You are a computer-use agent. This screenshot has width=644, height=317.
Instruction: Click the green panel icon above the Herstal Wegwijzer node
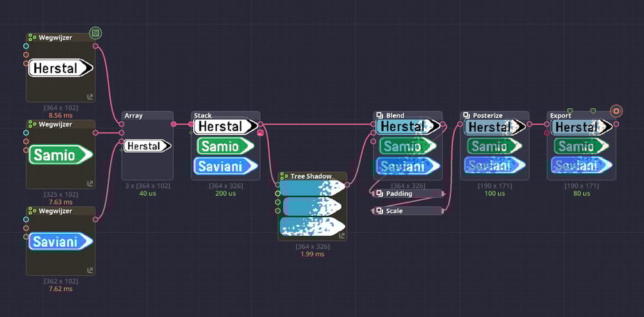click(95, 34)
